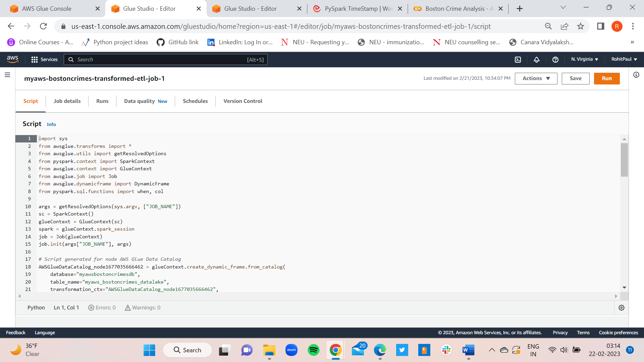
Task: Open the N. Virginia region selector
Action: [x=584, y=59]
